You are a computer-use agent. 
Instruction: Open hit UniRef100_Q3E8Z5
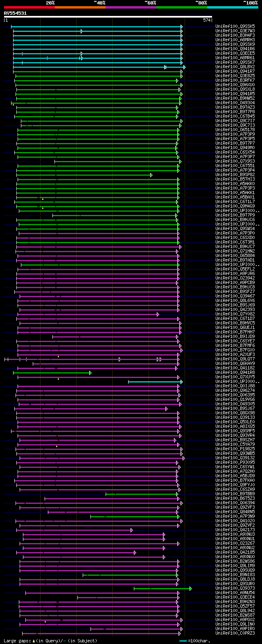click(235, 76)
